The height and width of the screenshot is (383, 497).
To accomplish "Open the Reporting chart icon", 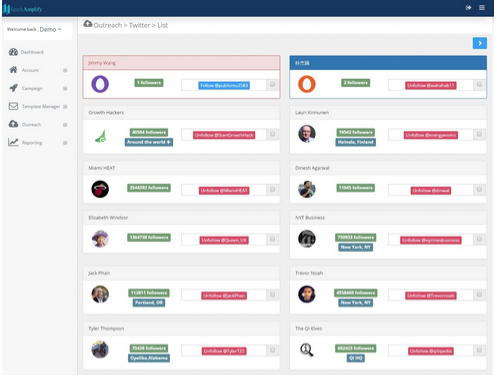I will point(13,142).
